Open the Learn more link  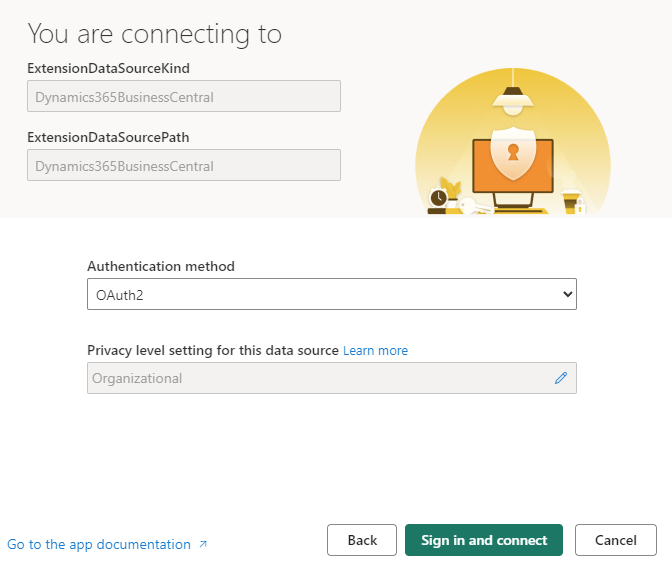point(375,351)
